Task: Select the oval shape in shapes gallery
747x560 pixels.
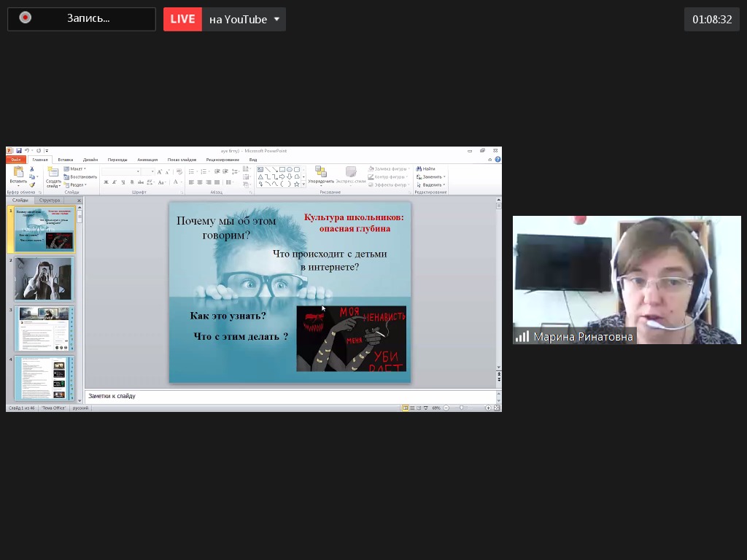Action: (289, 169)
